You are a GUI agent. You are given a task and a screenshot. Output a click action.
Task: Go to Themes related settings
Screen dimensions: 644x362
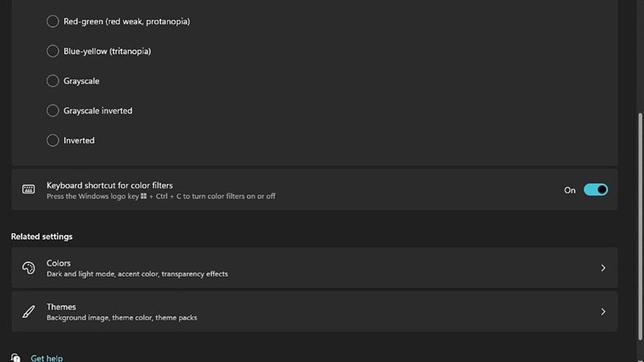(x=314, y=311)
